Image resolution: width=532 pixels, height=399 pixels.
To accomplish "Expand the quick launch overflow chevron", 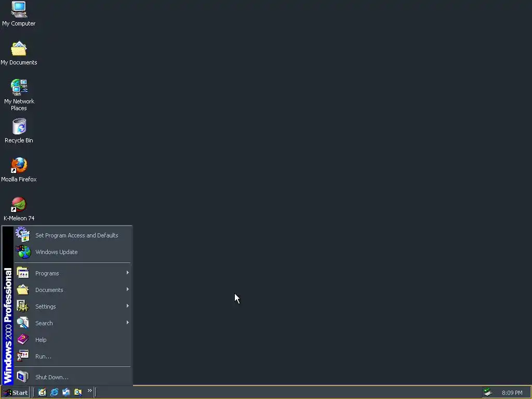I will [89, 391].
